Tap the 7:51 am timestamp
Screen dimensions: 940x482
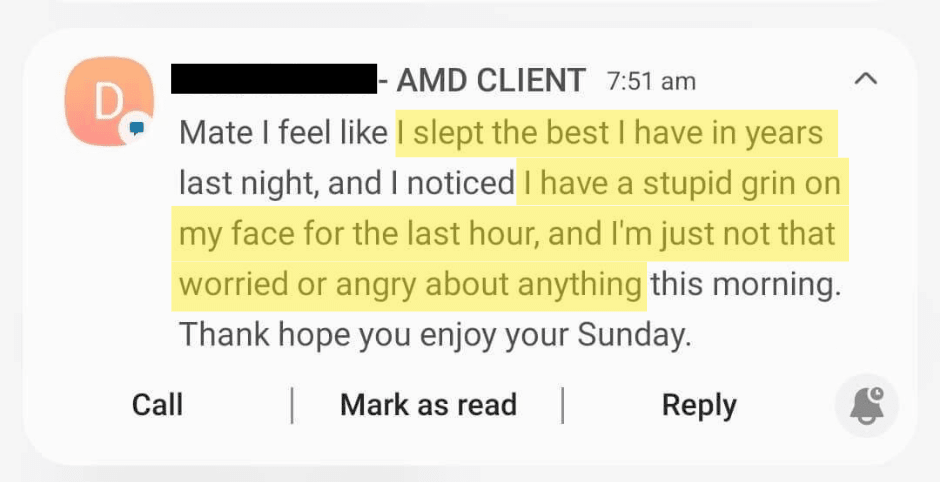pyautogui.click(x=652, y=81)
